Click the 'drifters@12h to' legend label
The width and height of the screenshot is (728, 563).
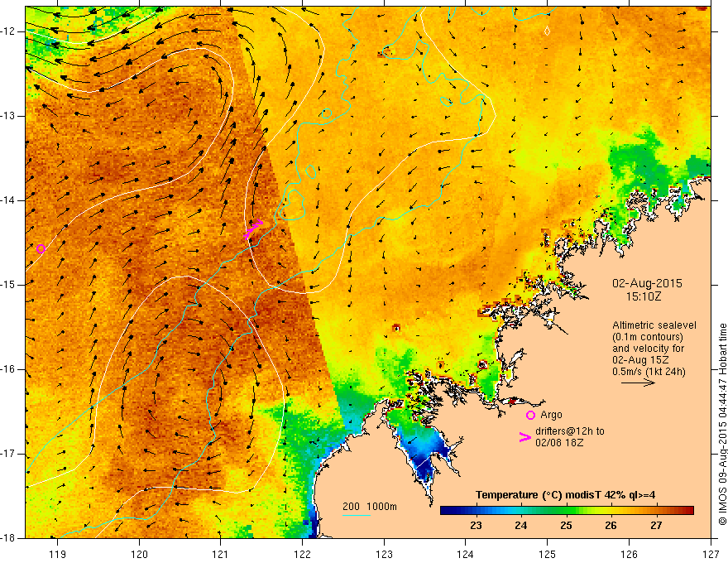[570, 431]
